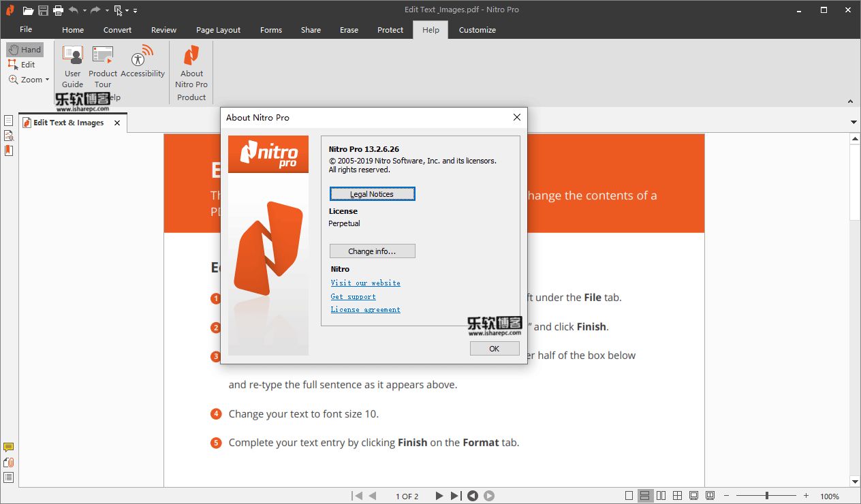Image resolution: width=861 pixels, height=504 pixels.
Task: Click the Change info... button
Action: 372,251
